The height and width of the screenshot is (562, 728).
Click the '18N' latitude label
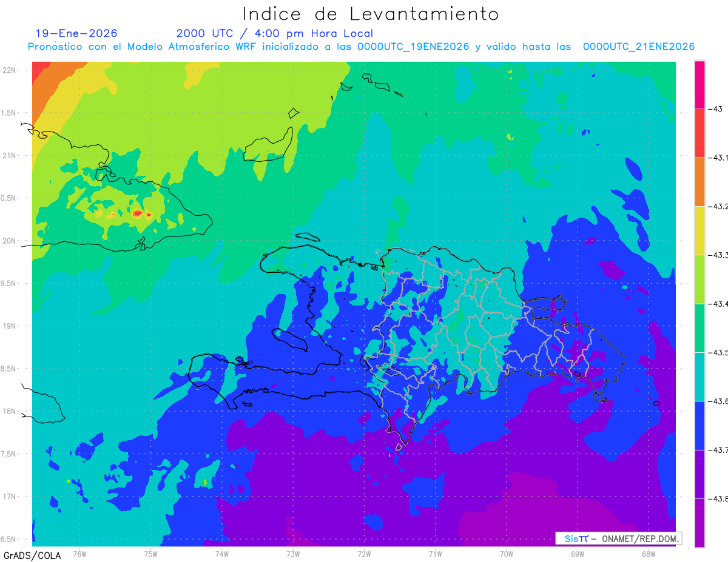pyautogui.click(x=10, y=411)
